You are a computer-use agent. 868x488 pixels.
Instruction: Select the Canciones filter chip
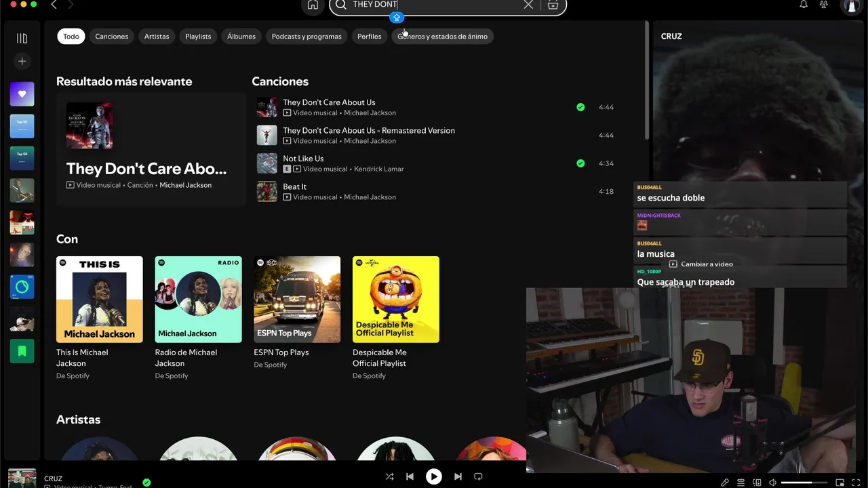(x=112, y=37)
